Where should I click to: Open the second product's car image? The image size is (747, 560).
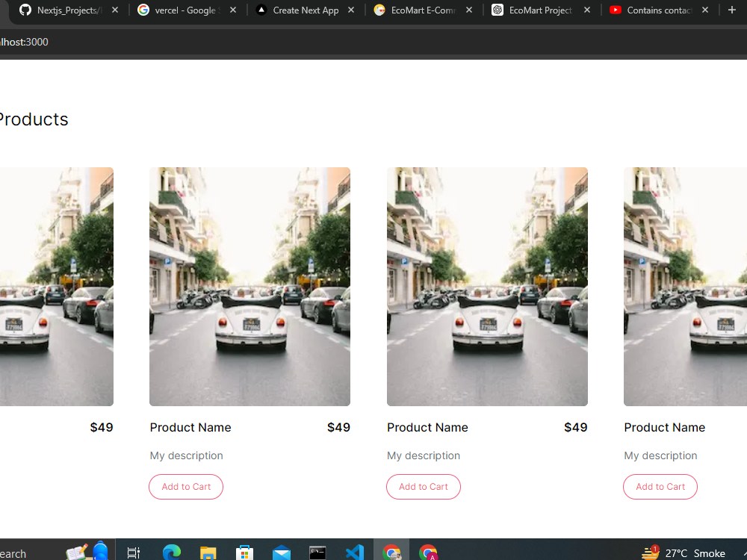tap(249, 287)
